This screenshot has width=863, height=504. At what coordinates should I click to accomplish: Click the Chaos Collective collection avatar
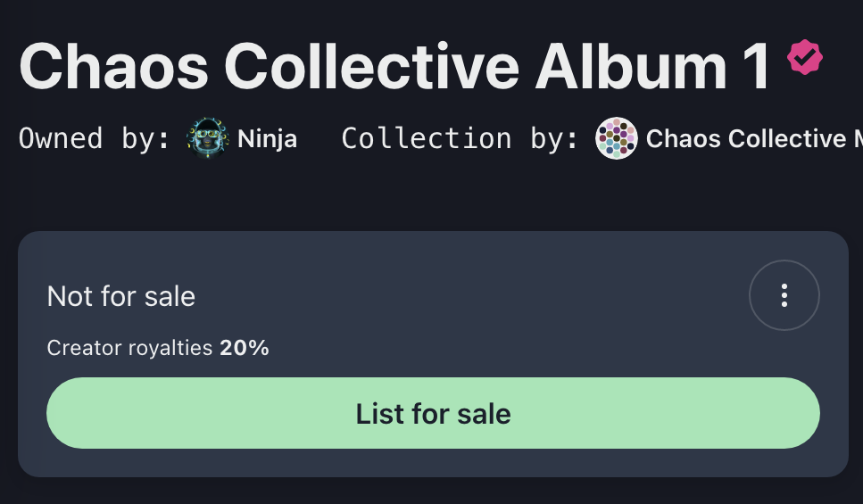[616, 139]
